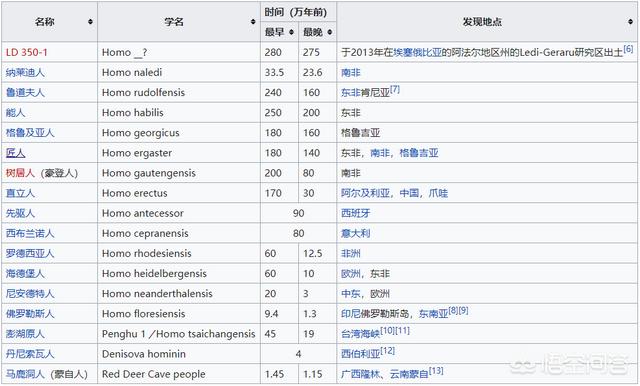
Task: Open the 马鹿洞人 link
Action: [x=25, y=374]
